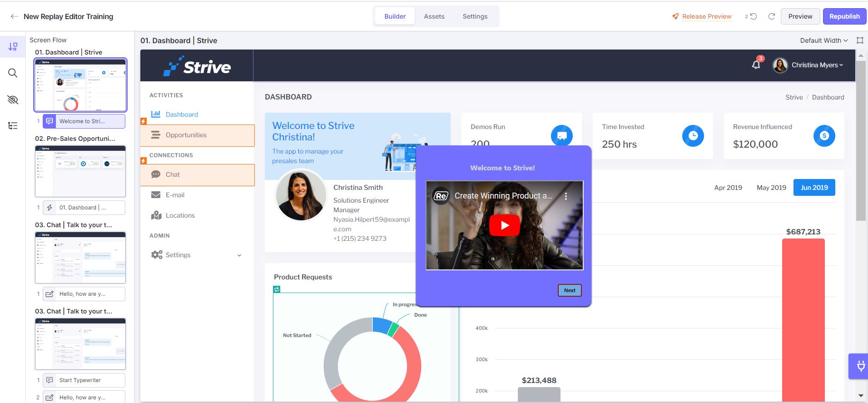This screenshot has height=403, width=868.
Task: Select the Start Typewriter step row
Action: coord(84,380)
